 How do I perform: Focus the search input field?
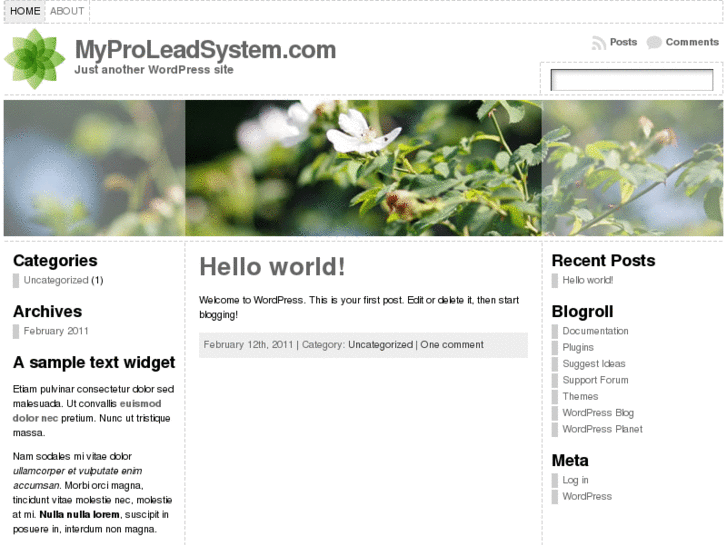(631, 80)
